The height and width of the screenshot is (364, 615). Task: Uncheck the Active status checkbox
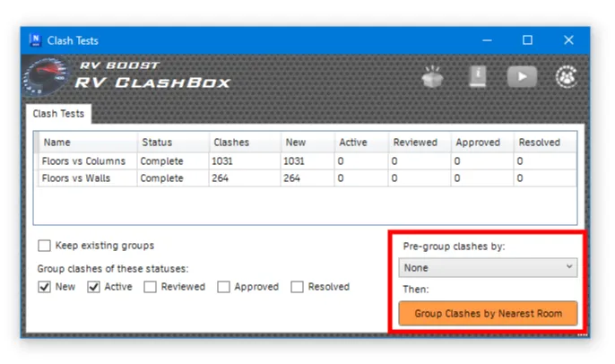94,287
